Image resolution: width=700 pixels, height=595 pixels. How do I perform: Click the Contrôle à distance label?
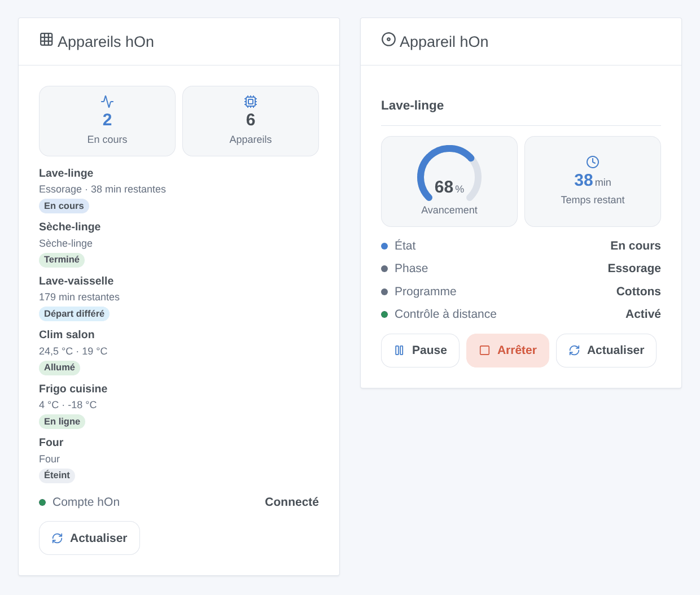tap(445, 314)
